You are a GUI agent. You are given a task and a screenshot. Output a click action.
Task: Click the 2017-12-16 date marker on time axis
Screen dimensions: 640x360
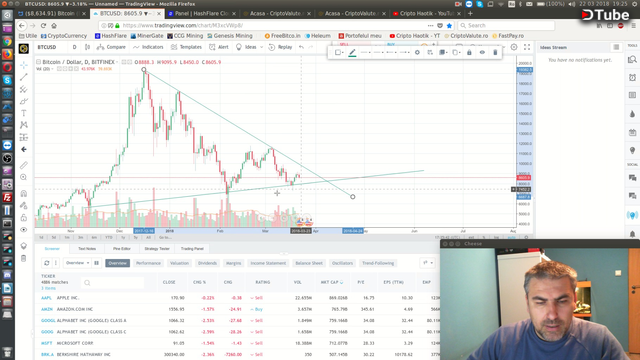point(144,231)
